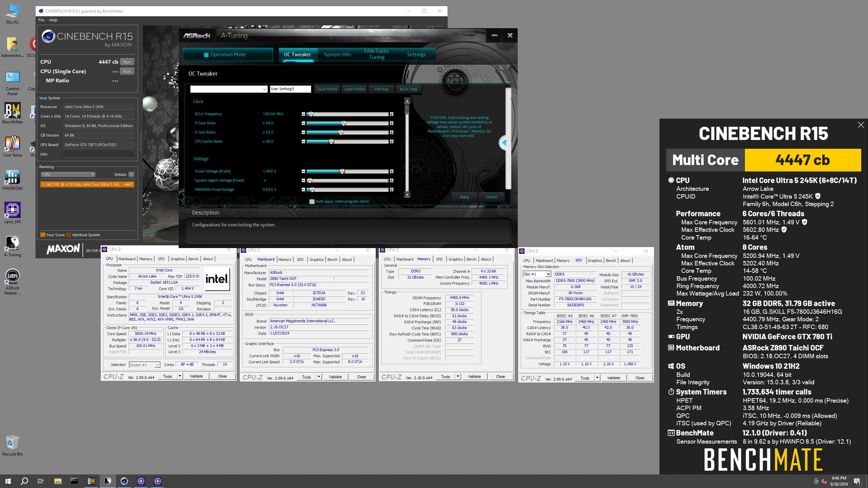Increase E Core Ratio with plus icon

click(392, 133)
